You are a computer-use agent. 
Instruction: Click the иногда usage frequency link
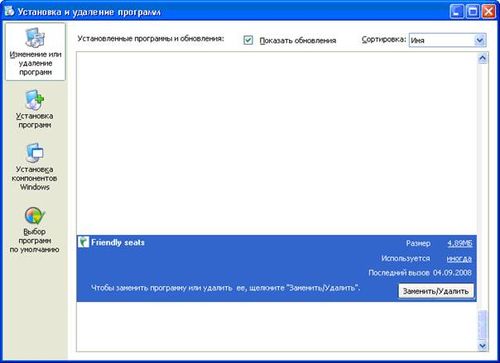[x=459, y=259]
